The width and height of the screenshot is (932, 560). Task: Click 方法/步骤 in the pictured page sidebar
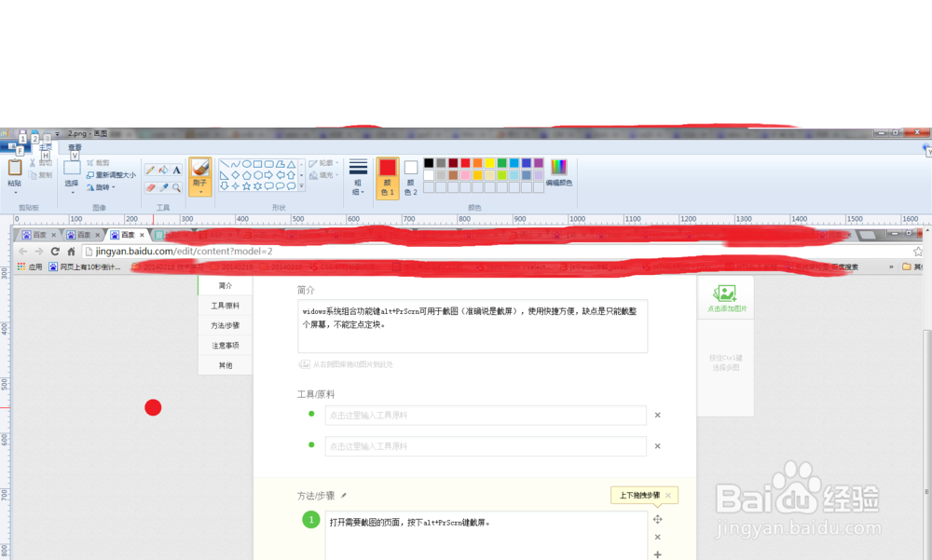tap(226, 325)
